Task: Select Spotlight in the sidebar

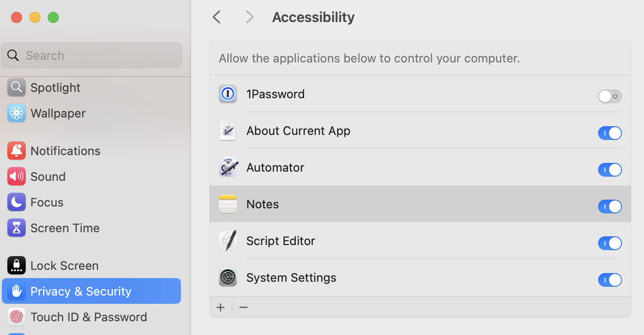Action: 55,88
